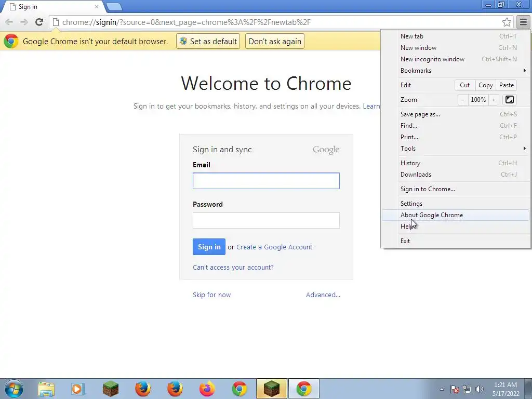Open the volume speaker tray icon
The image size is (532, 399).
(480, 389)
